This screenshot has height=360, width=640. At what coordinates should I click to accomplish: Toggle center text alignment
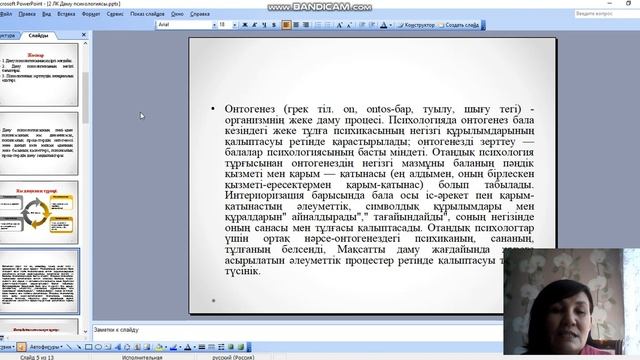point(296,25)
